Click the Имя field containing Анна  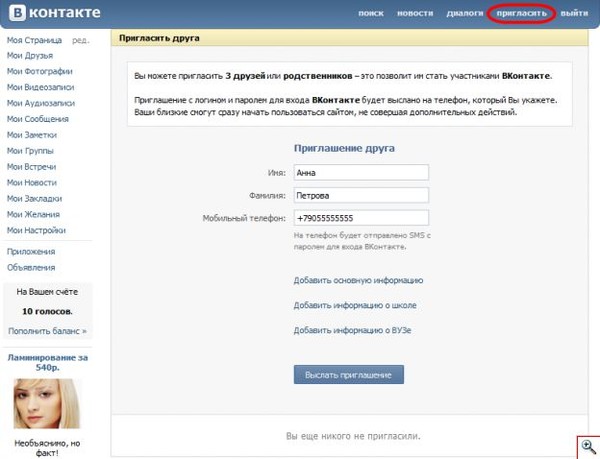[361, 173]
